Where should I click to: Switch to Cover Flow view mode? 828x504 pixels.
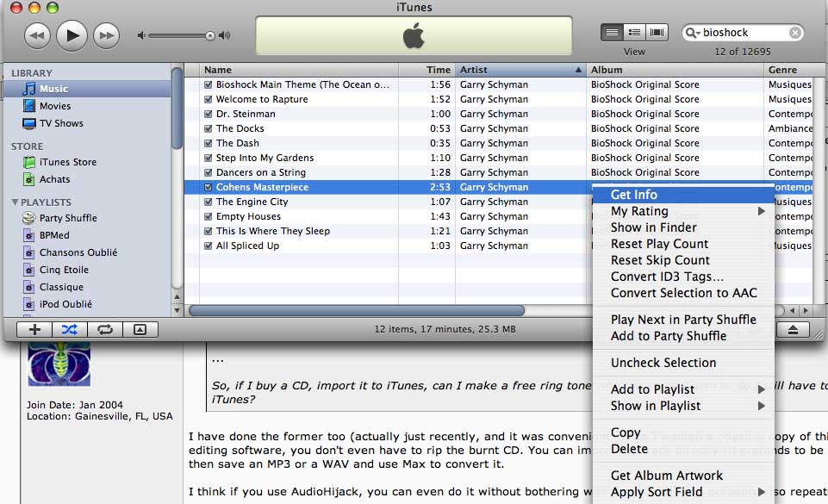coord(657,33)
